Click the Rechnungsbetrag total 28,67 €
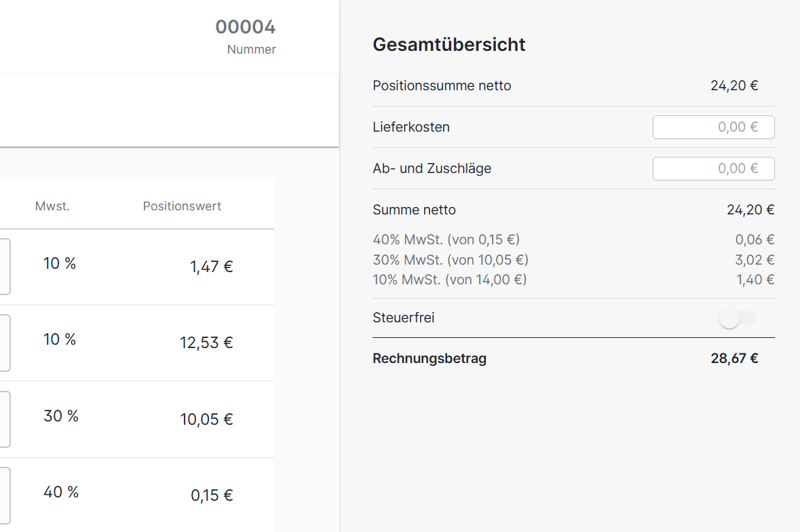 pyautogui.click(x=734, y=358)
